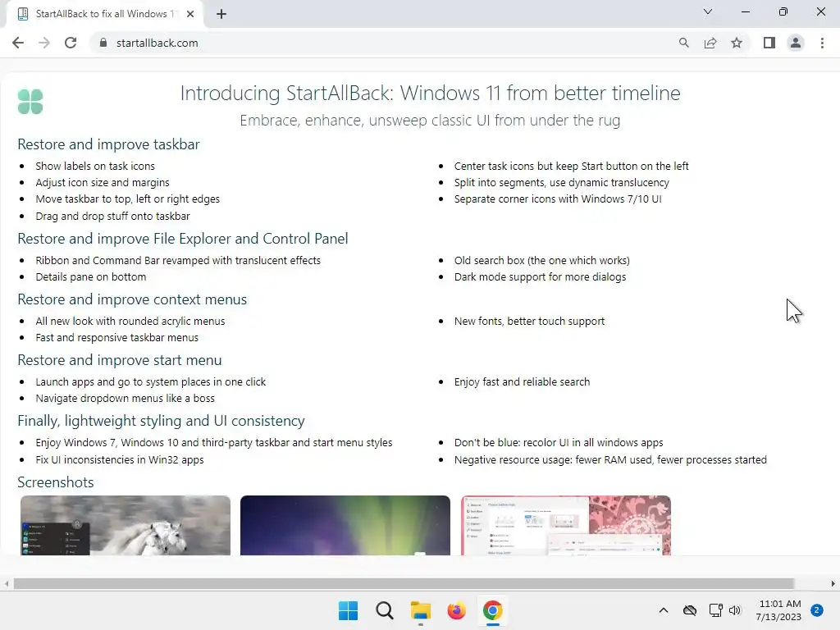Image resolution: width=840 pixels, height=630 pixels.
Task: Click the Chrome taskbar icon
Action: (x=493, y=610)
